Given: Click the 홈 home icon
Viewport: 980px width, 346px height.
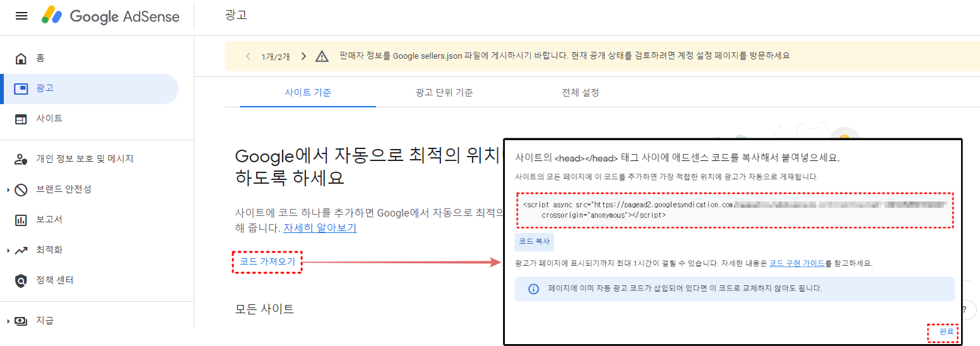Looking at the screenshot, I should pos(21,59).
